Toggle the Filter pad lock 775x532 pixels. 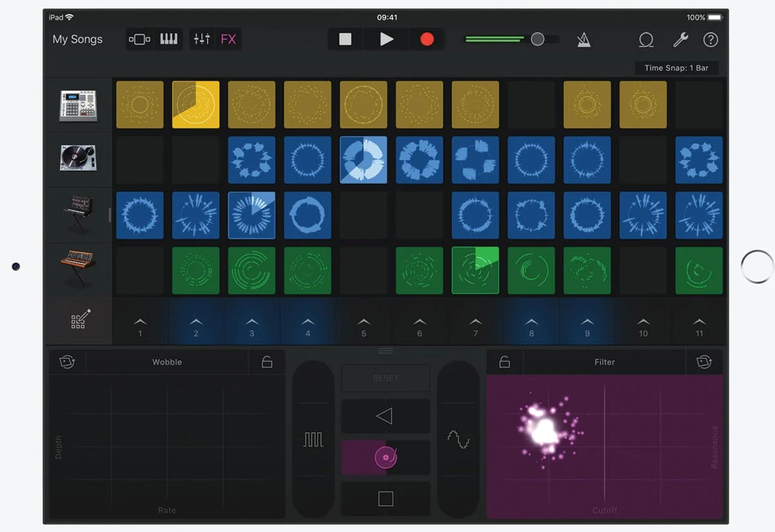505,362
